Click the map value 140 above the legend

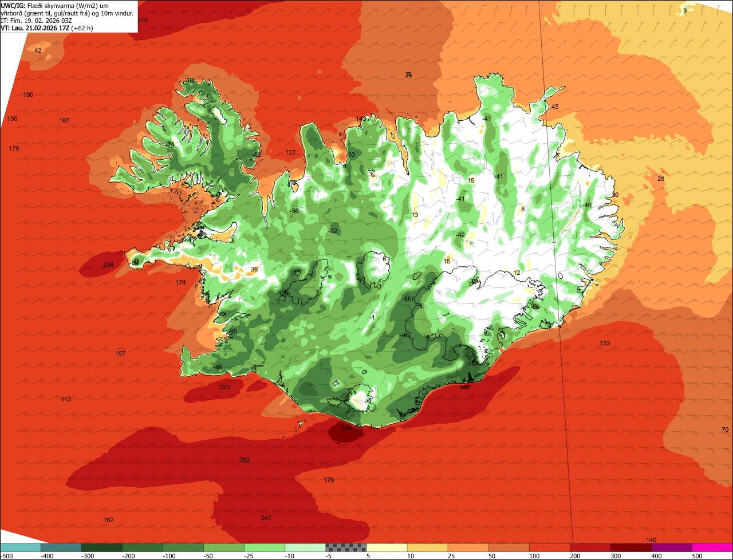click(651, 540)
